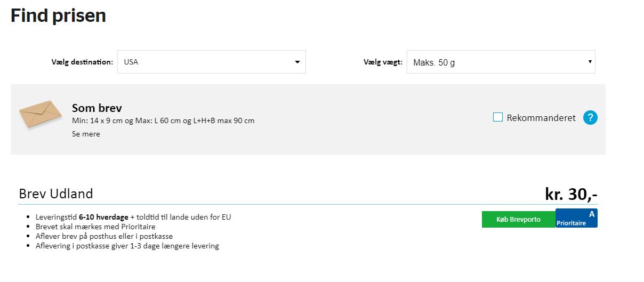This screenshot has width=644, height=282.
Task: Click the Rekommanderet label text
Action: (541, 118)
